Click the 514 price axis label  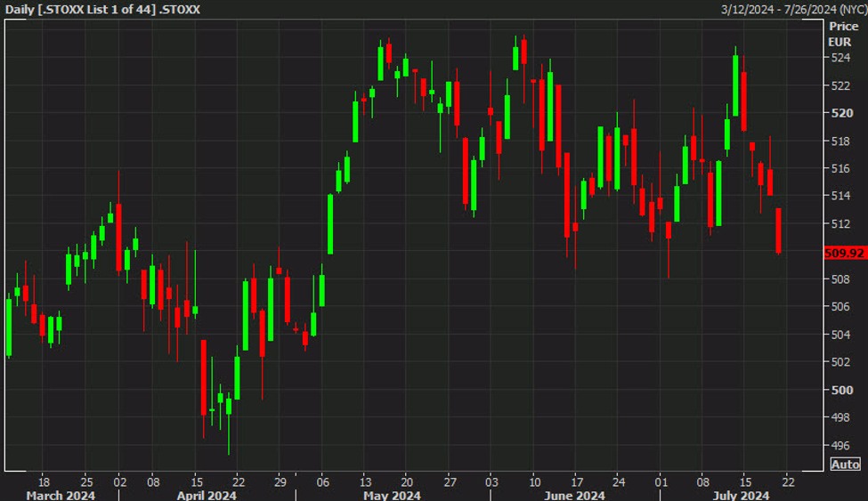[x=840, y=196]
